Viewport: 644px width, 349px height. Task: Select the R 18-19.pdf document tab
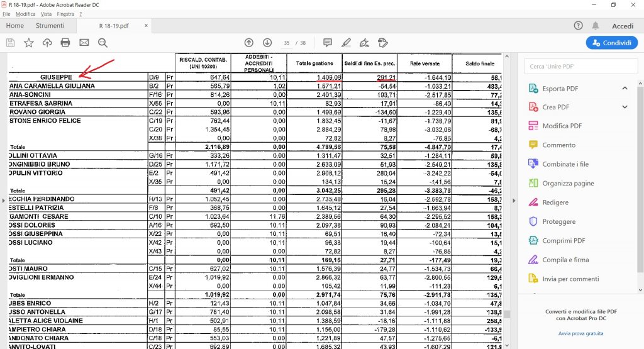114,25
